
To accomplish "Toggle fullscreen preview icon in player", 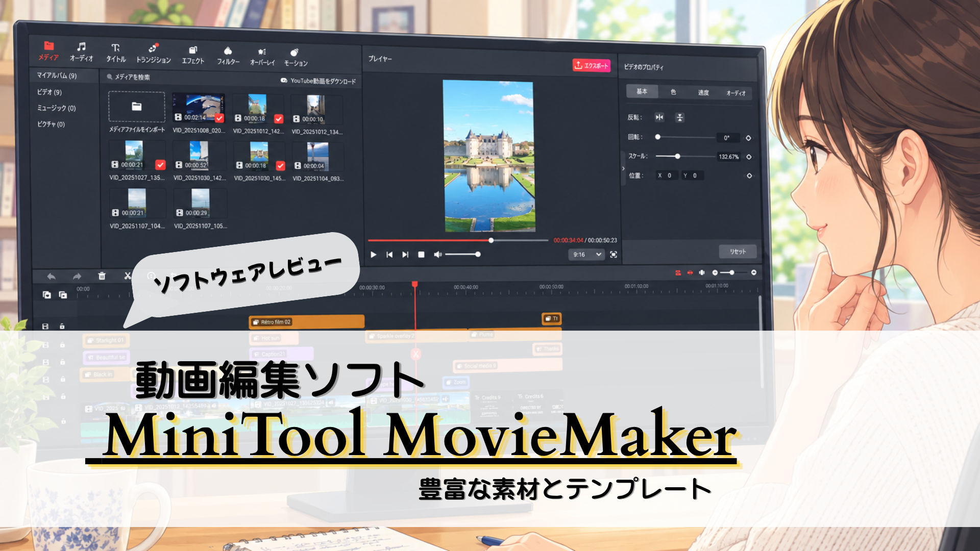I will click(614, 255).
